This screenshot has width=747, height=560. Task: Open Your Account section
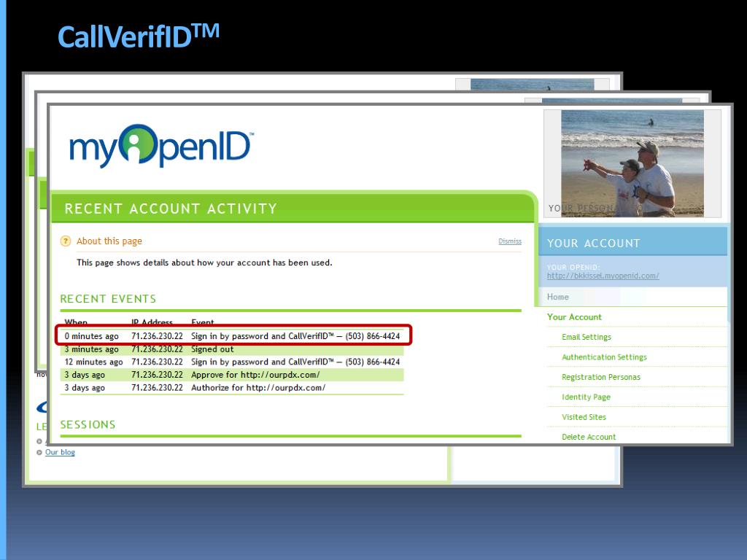(574, 317)
